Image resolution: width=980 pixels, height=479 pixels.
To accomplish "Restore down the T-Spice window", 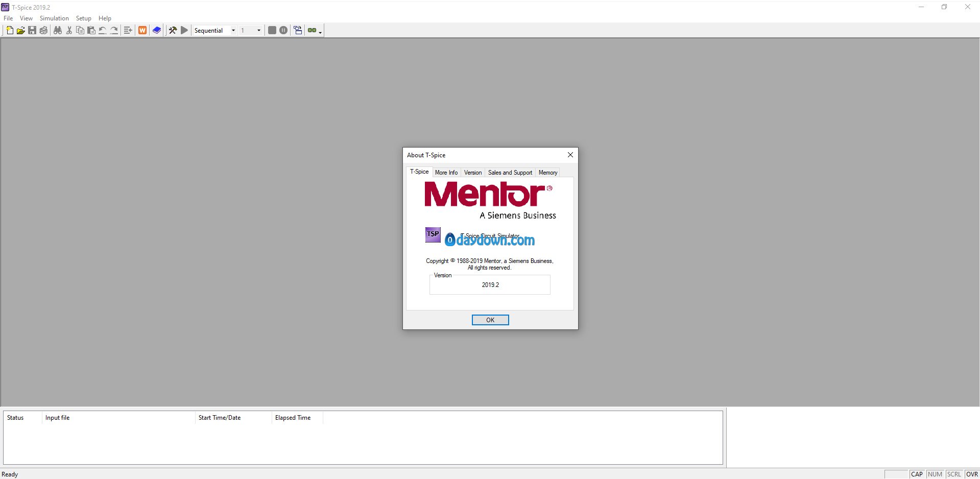I will click(x=944, y=7).
